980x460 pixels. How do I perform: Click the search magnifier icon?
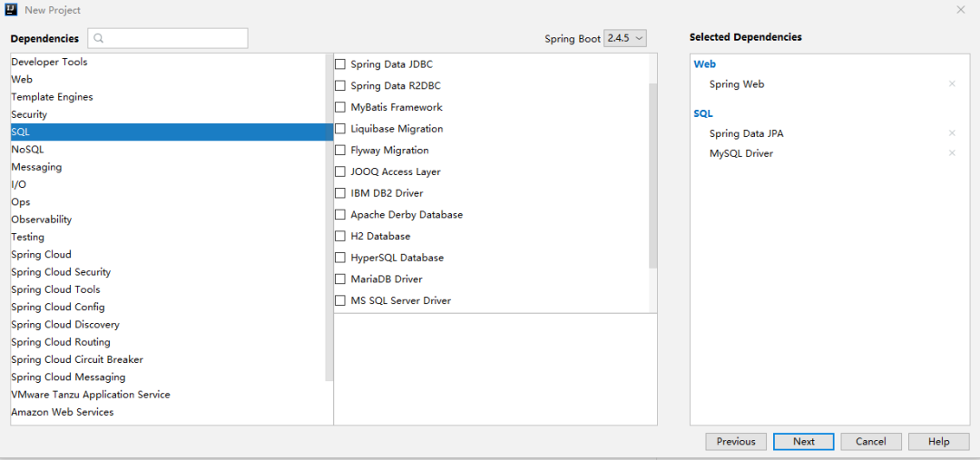[99, 38]
